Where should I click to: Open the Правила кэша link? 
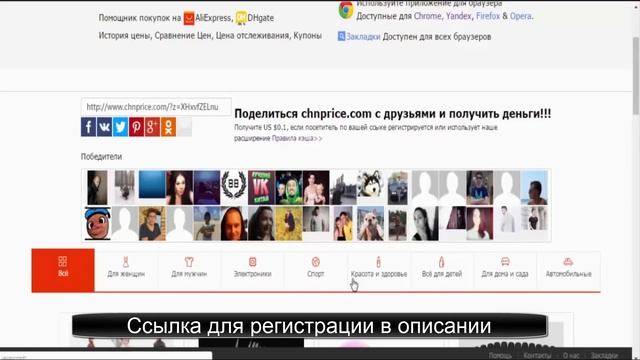[297, 138]
